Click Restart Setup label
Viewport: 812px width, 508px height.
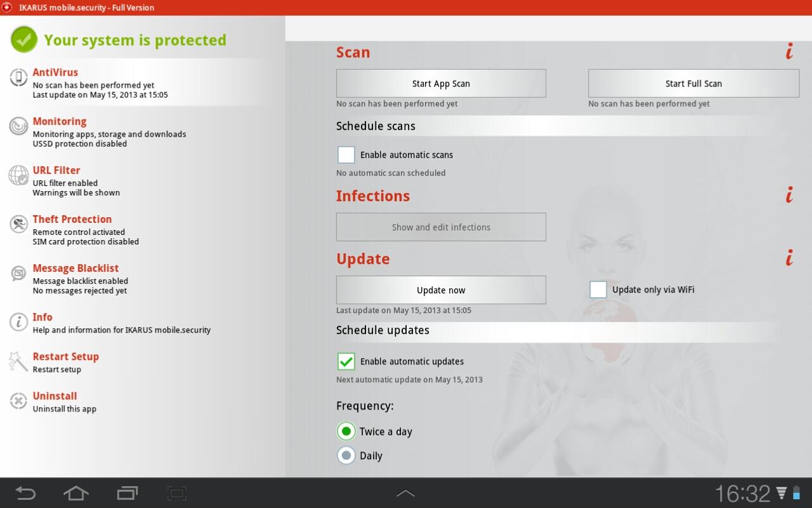click(x=66, y=356)
